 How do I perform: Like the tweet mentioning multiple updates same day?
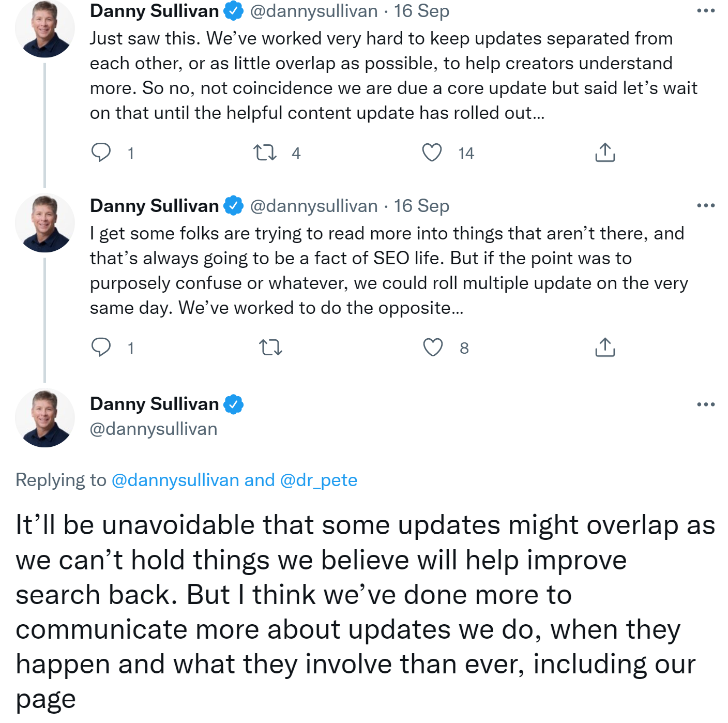[432, 347]
